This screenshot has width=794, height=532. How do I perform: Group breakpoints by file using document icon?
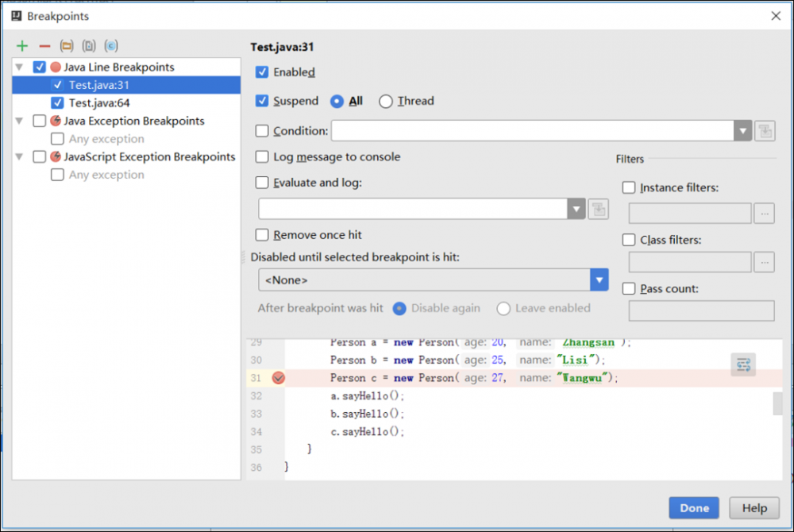click(89, 45)
